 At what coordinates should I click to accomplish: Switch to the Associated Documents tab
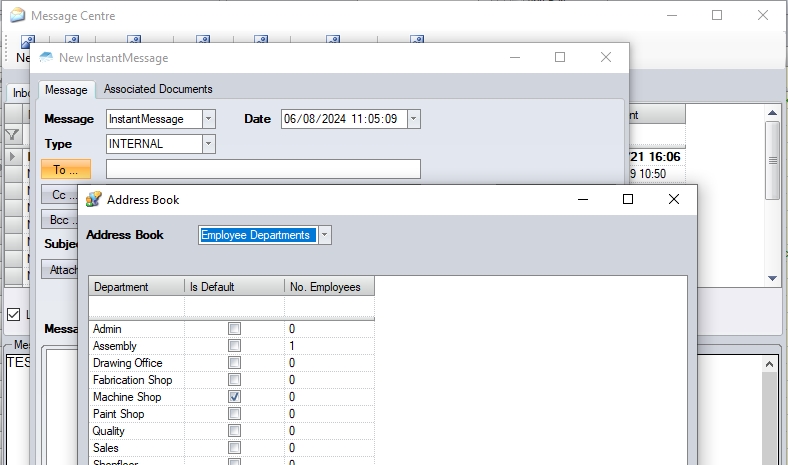(158, 89)
